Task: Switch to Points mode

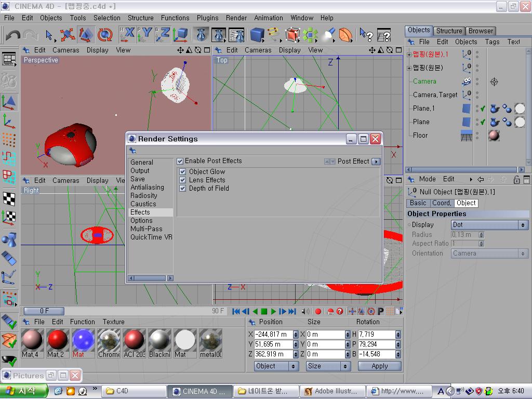Action: point(9,139)
